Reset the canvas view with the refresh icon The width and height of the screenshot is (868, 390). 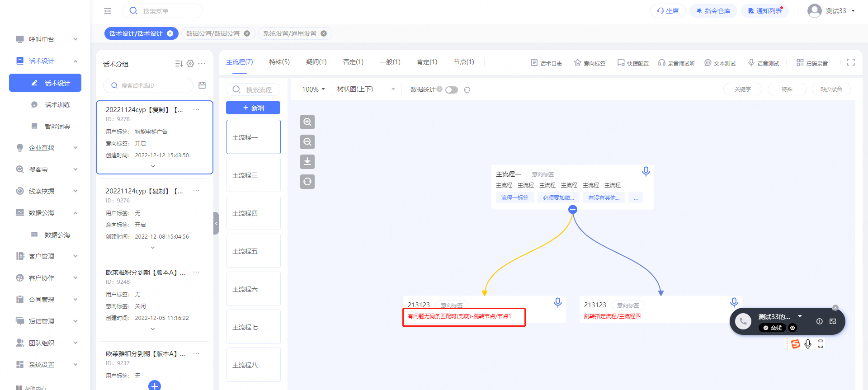pyautogui.click(x=307, y=182)
